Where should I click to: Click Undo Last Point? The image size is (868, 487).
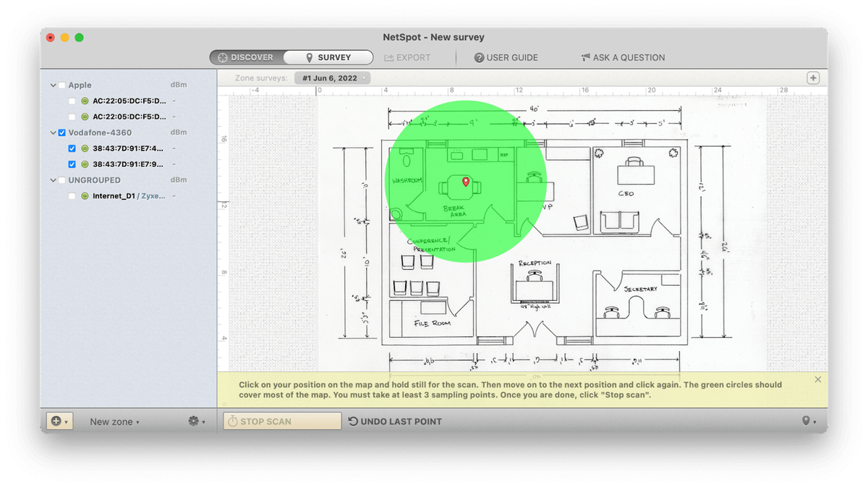396,420
